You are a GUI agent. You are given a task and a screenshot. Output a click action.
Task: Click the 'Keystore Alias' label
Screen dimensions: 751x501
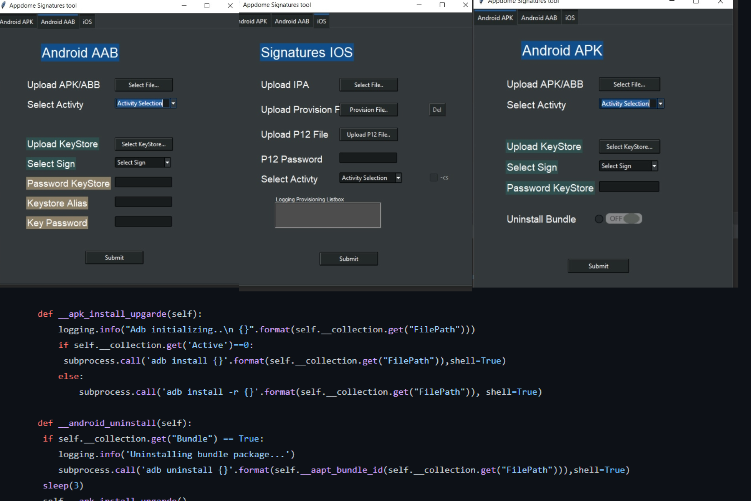point(57,203)
